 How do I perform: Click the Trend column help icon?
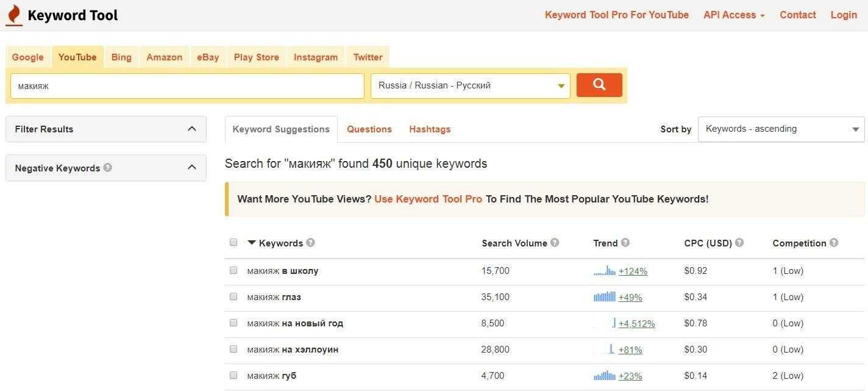tap(625, 243)
